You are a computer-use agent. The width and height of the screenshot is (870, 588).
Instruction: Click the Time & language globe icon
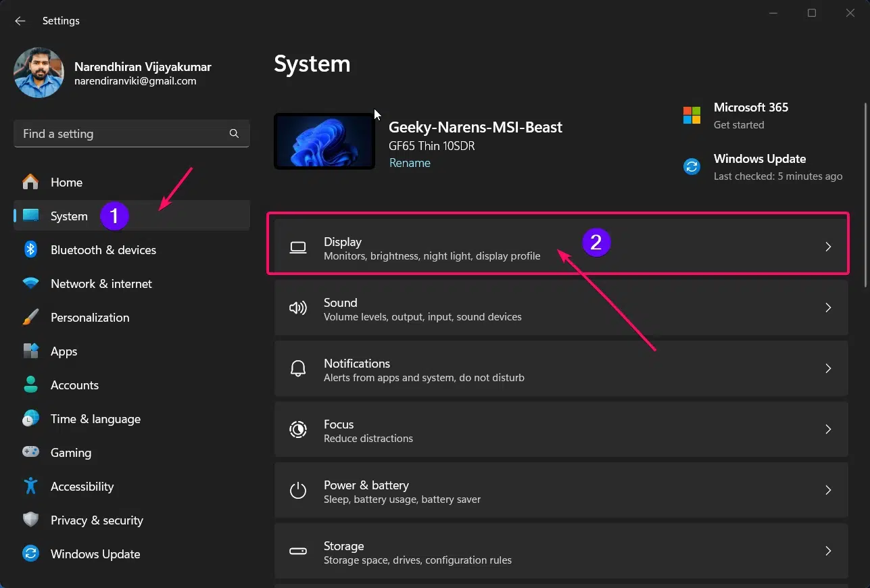click(30, 419)
